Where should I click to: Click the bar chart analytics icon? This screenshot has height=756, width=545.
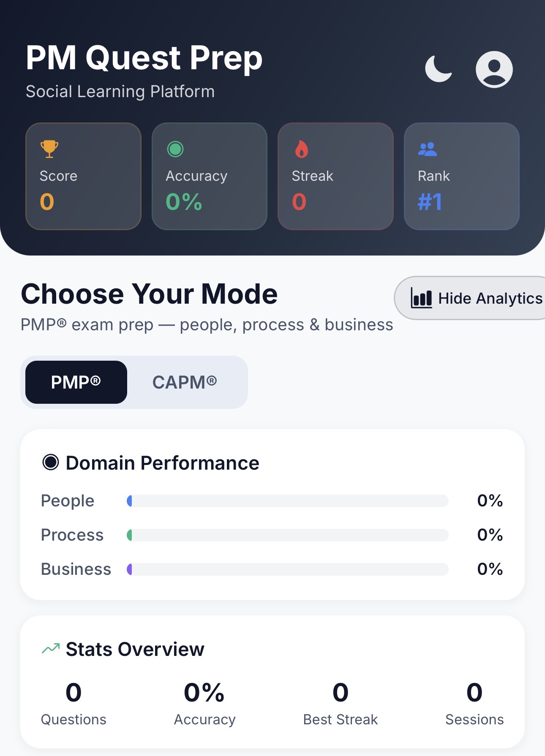click(421, 298)
